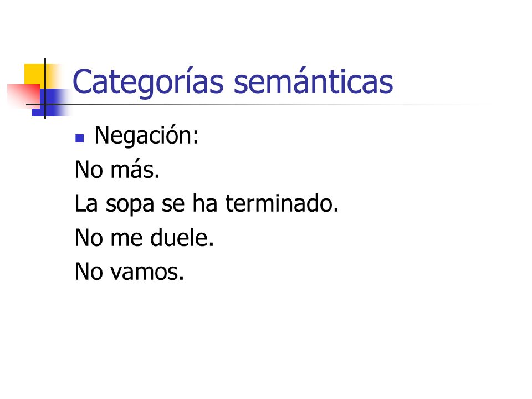The height and width of the screenshot is (399, 532).
Task: Select the blue bullet before Negación
Action: (x=79, y=138)
